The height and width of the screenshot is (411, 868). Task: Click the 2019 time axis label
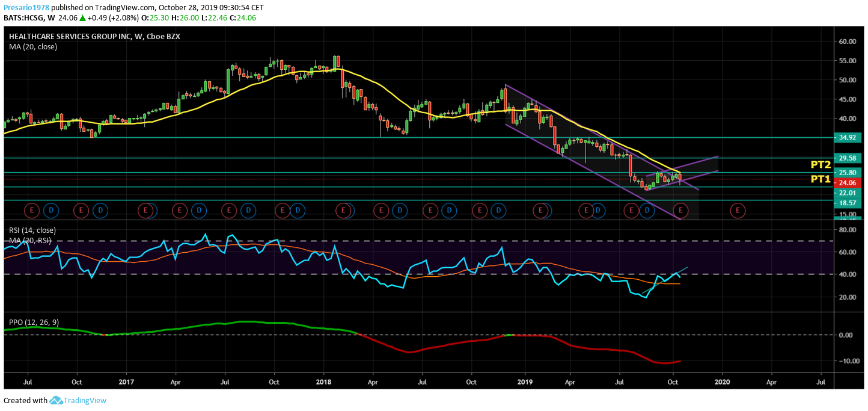525,382
